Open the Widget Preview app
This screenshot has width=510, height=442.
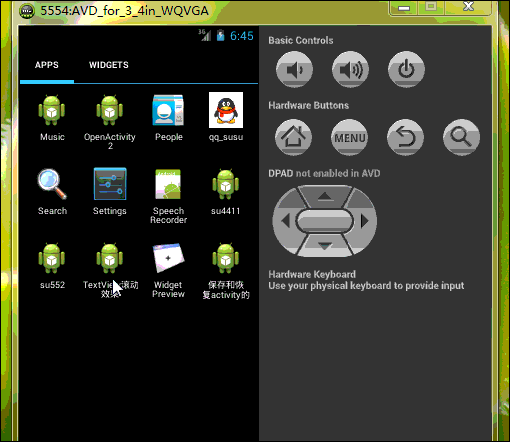(x=168, y=270)
